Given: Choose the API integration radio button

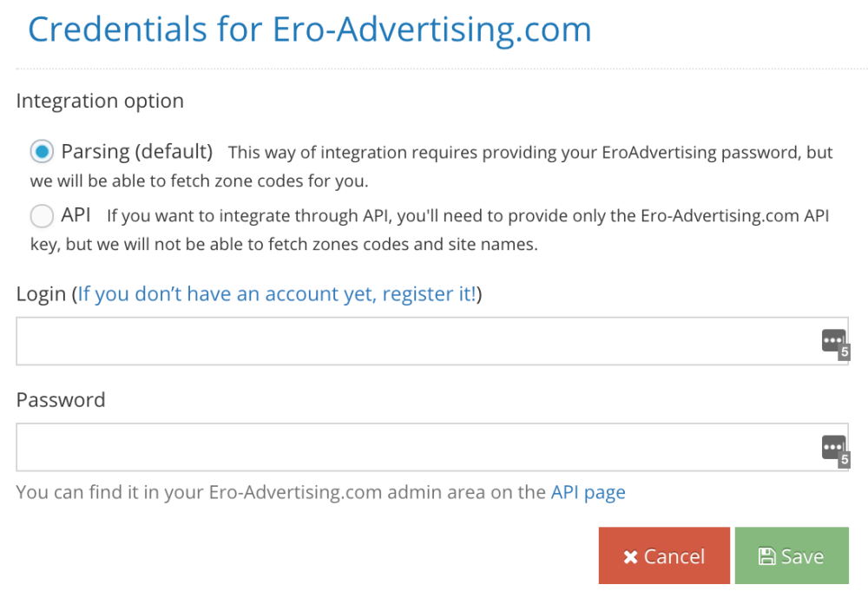Looking at the screenshot, I should [x=42, y=215].
